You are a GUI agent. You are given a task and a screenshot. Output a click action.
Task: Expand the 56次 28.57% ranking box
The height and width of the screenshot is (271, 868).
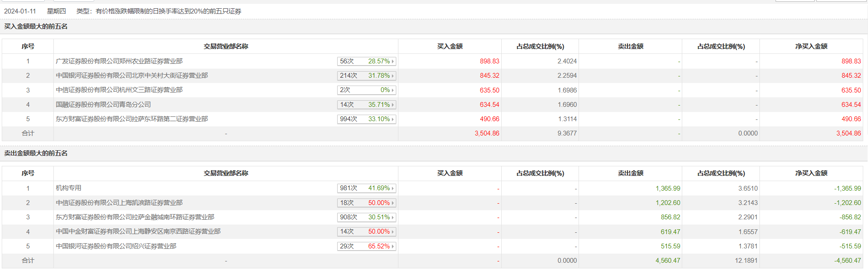(366, 61)
